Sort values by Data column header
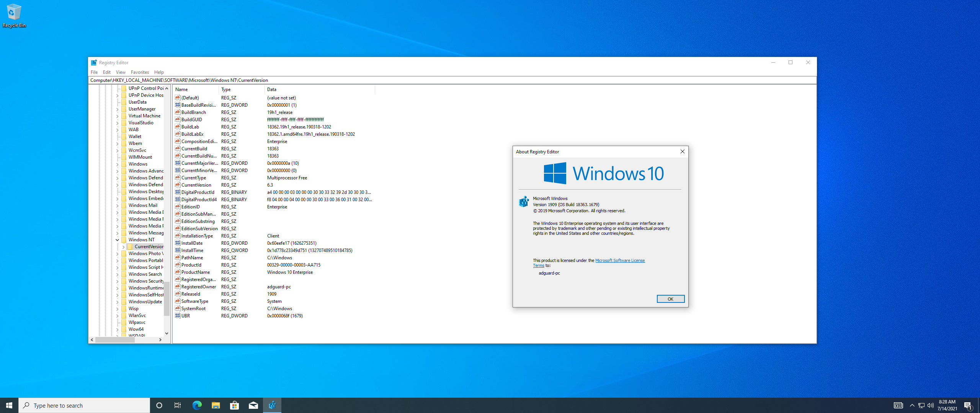The height and width of the screenshot is (413, 980). [x=320, y=89]
